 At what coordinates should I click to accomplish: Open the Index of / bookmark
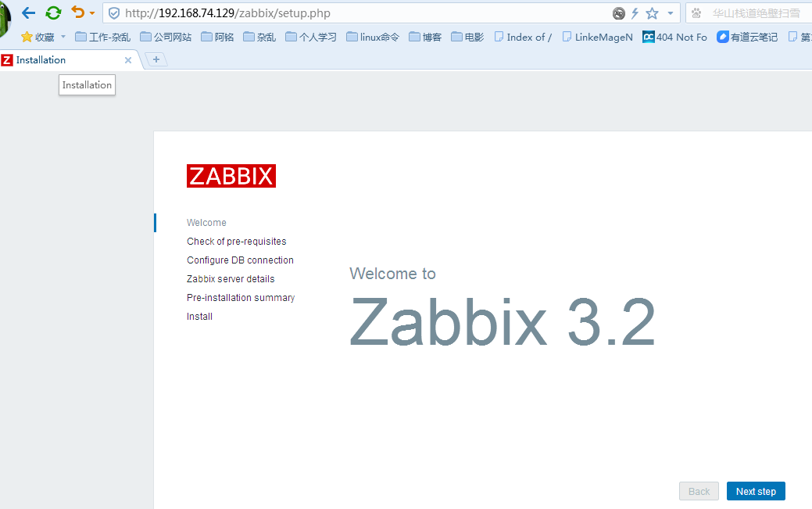tap(523, 38)
